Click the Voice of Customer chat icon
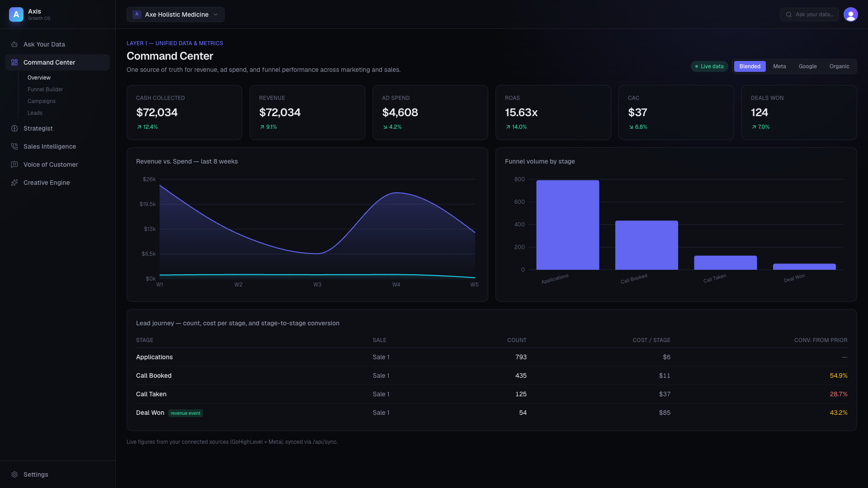Viewport: 868px width, 488px height. (x=14, y=164)
